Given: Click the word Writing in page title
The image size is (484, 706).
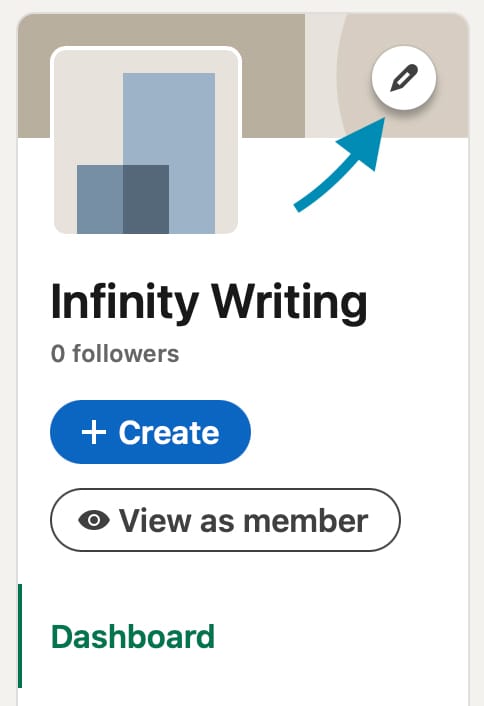Looking at the screenshot, I should (x=289, y=303).
